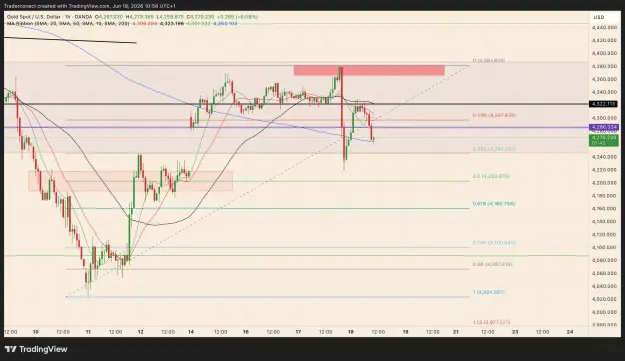Click the date 14 on the time axis

click(191, 332)
